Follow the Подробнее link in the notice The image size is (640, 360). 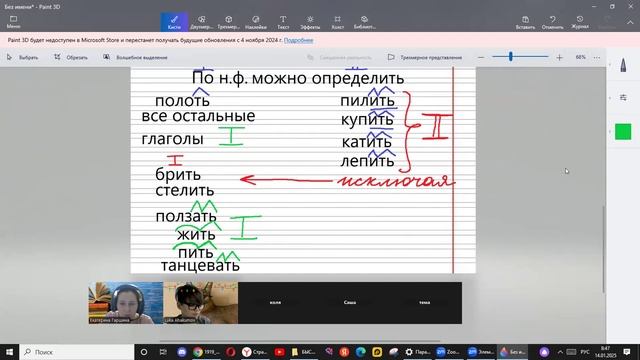point(298,40)
